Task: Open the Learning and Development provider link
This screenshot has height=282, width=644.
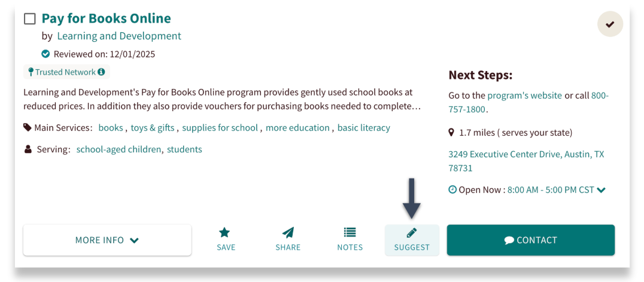Action: point(119,36)
